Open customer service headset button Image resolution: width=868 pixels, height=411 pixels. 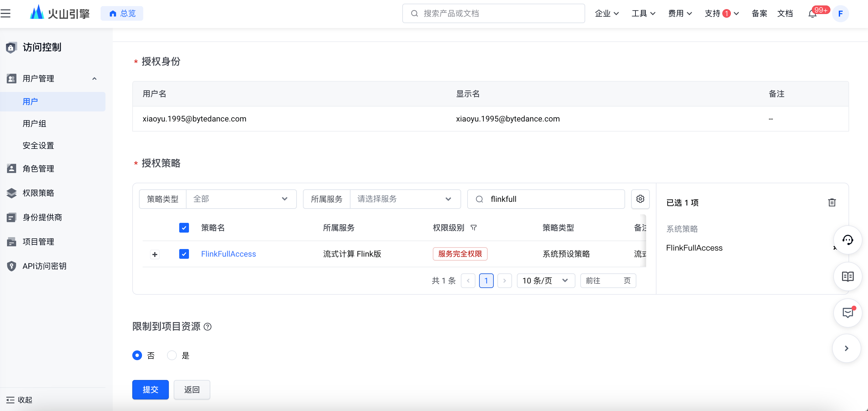(848, 240)
